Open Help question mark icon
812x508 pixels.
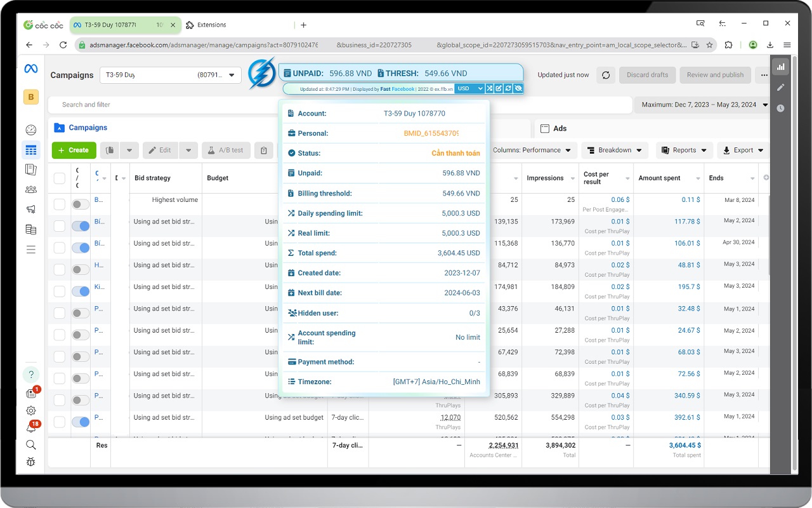[30, 374]
